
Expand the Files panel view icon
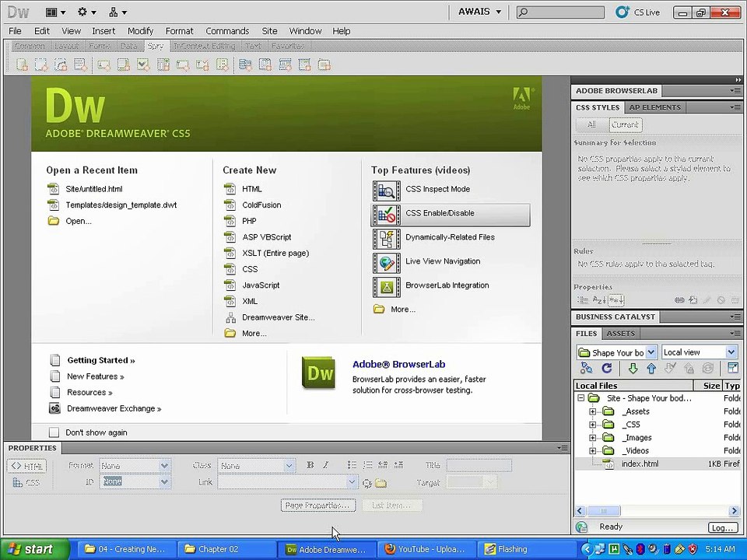733,368
